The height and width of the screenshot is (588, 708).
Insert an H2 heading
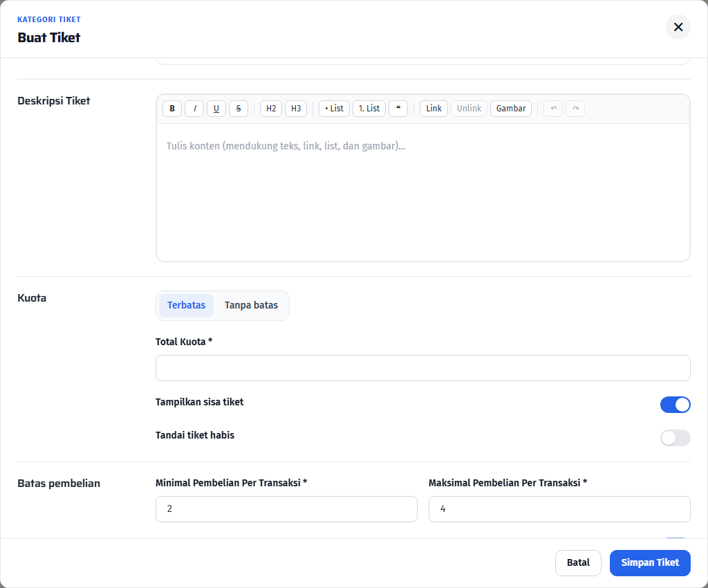point(271,109)
